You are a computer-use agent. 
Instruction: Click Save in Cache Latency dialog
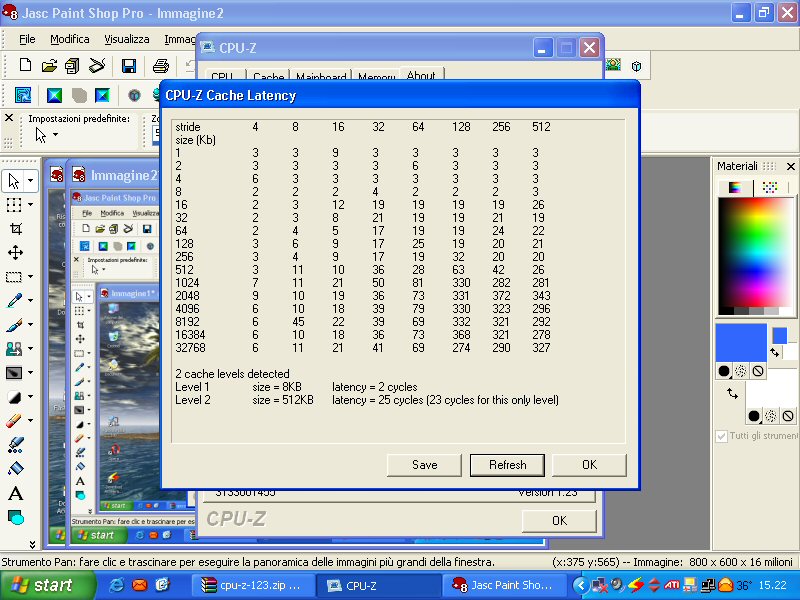click(424, 465)
